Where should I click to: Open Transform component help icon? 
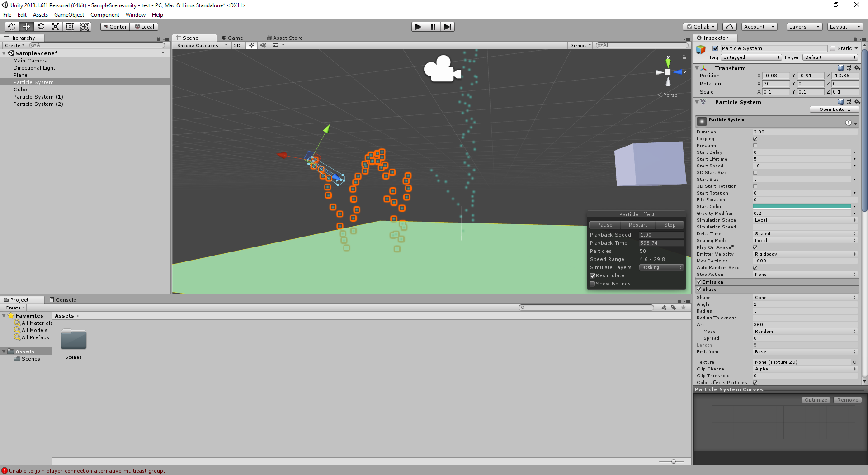click(840, 68)
